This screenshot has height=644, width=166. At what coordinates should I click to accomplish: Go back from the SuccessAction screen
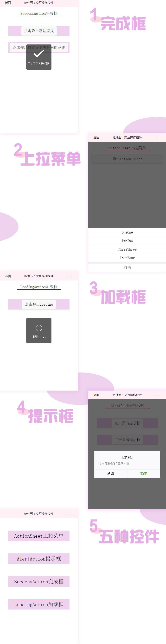(x=8, y=3)
